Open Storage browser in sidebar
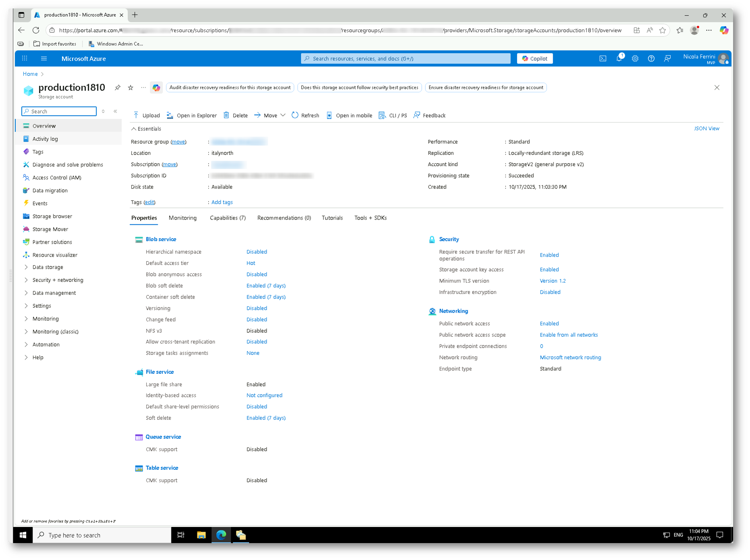Screen dimensions: 750x560 [x=52, y=216]
